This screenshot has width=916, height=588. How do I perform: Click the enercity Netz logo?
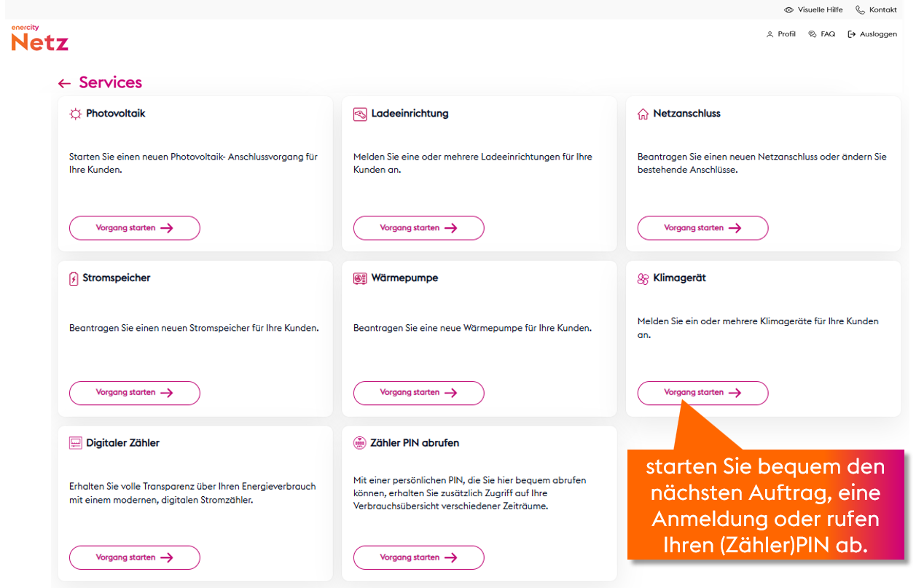(39, 38)
